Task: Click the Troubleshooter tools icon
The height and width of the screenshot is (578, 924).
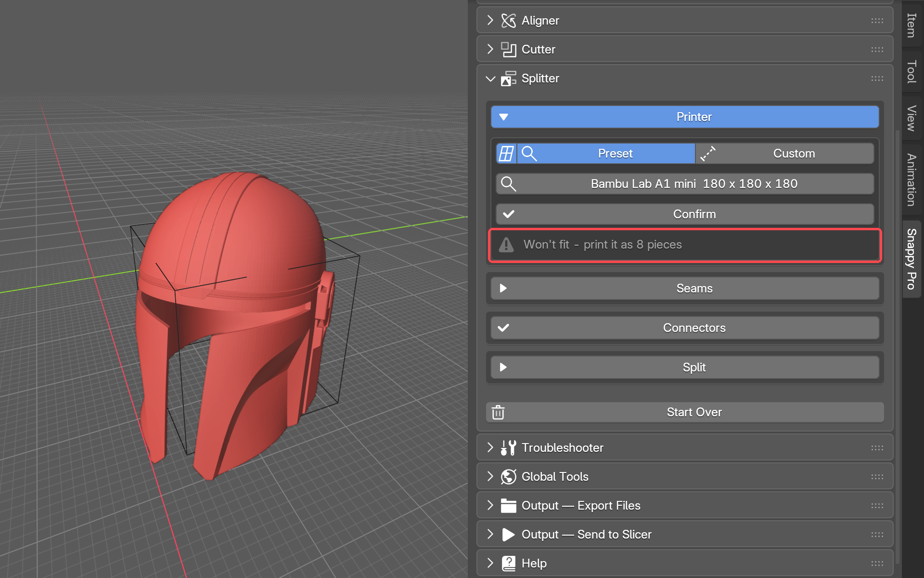Action: tap(508, 448)
